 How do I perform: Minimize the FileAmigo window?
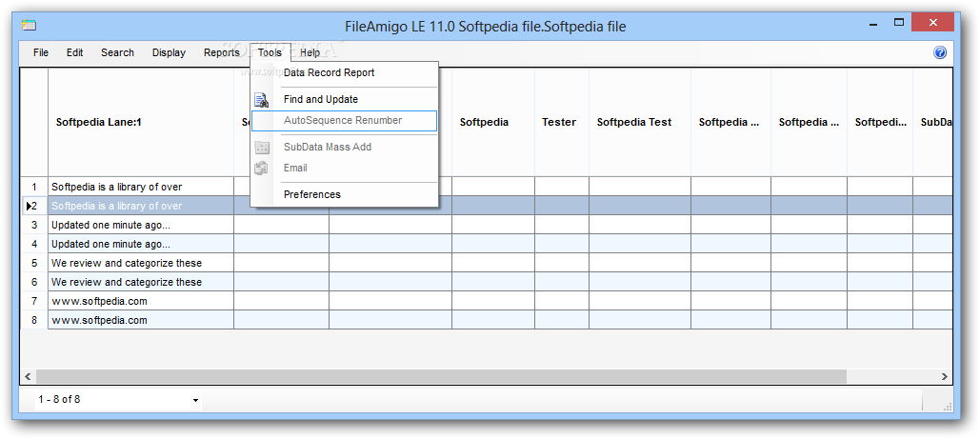click(873, 23)
